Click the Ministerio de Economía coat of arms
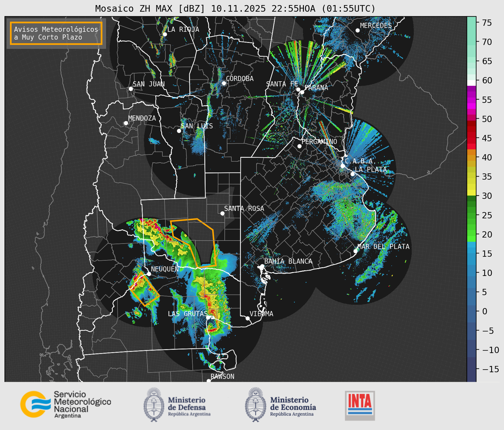Screen dimensions: 504x430 pyautogui.click(x=255, y=405)
